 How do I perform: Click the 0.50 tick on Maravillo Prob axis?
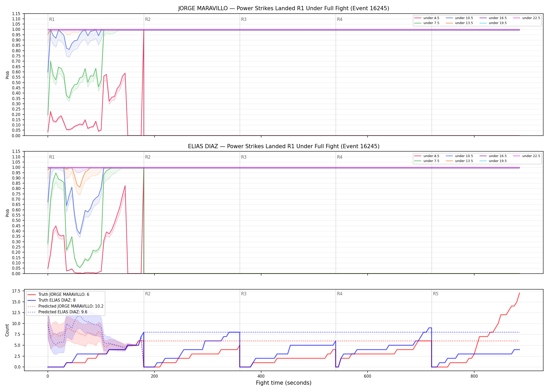coord(16,83)
